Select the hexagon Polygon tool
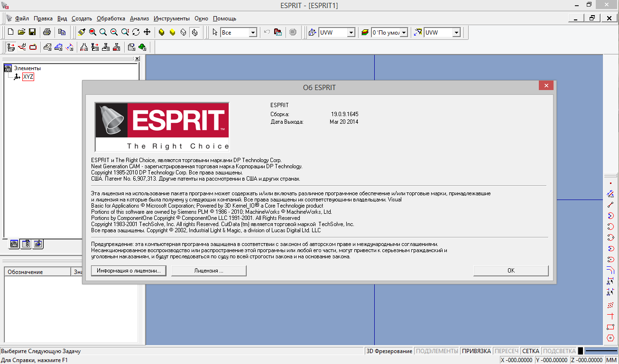Image resolution: width=619 pixels, height=364 pixels. (610, 338)
